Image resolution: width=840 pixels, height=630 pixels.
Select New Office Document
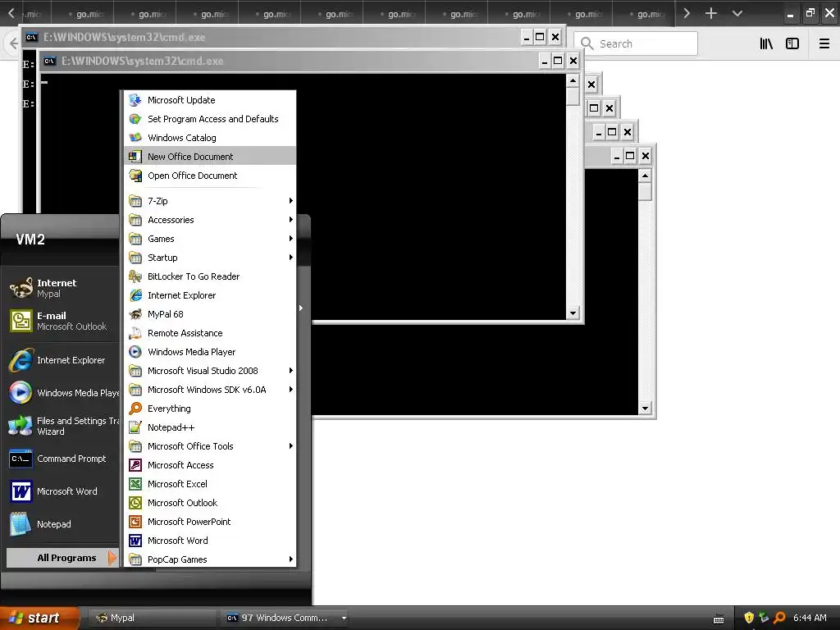tap(210, 157)
